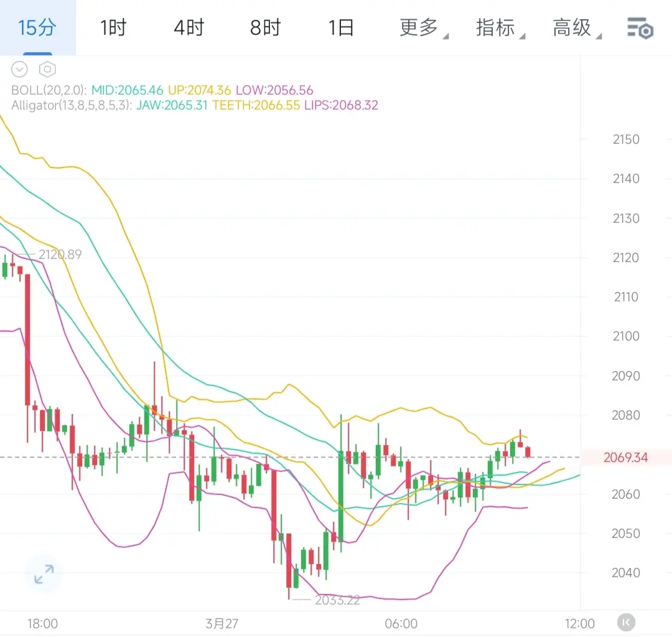Image resolution: width=672 pixels, height=637 pixels.
Task: Click the 2150 price axis label
Action: [x=626, y=139]
